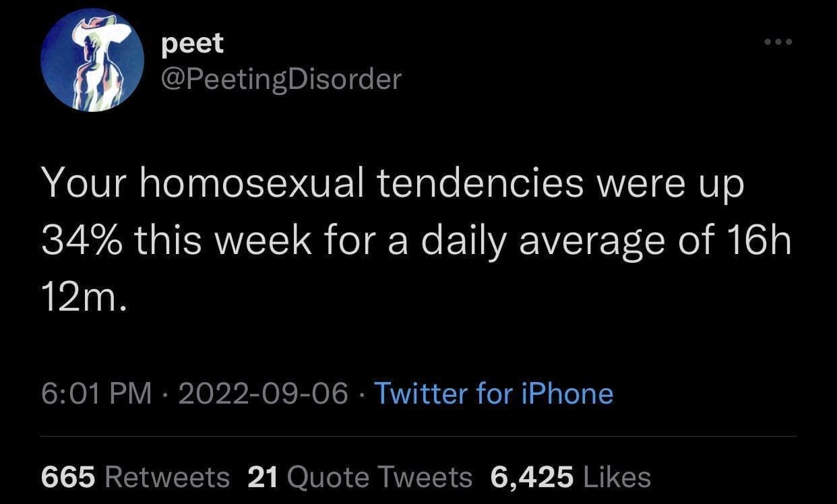Image resolution: width=837 pixels, height=504 pixels.
Task: Click the "12m." text on the last line
Action: [84, 295]
